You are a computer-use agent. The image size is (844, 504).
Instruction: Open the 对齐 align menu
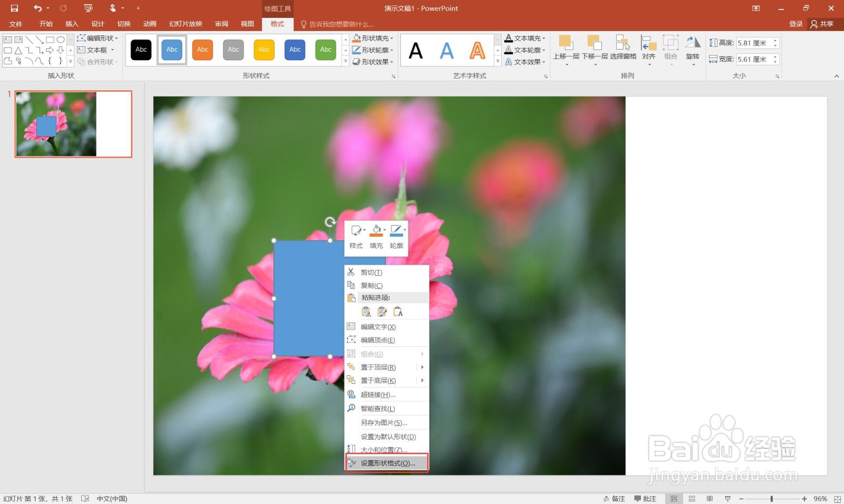[x=649, y=50]
